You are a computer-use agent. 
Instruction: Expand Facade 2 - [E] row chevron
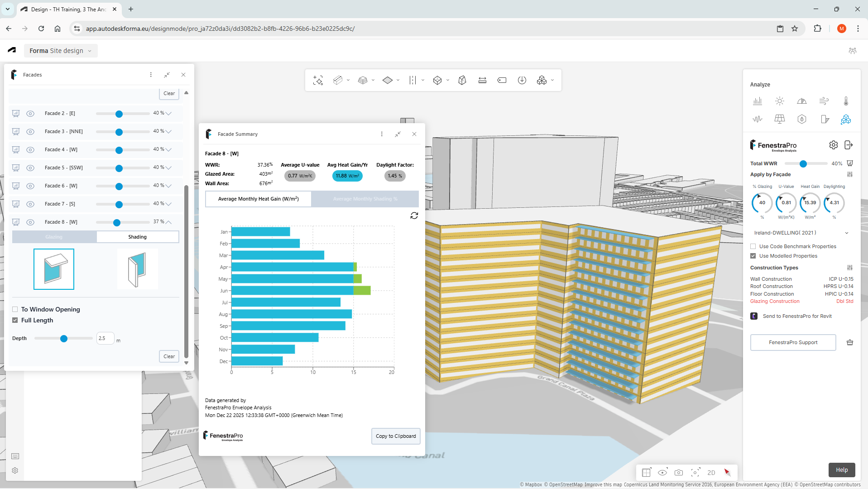[x=168, y=113]
